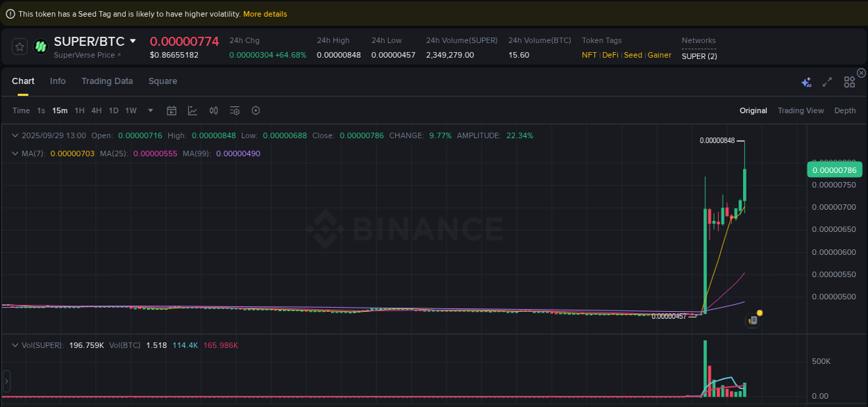
Task: Click the calendar date-jump icon
Action: pos(172,110)
